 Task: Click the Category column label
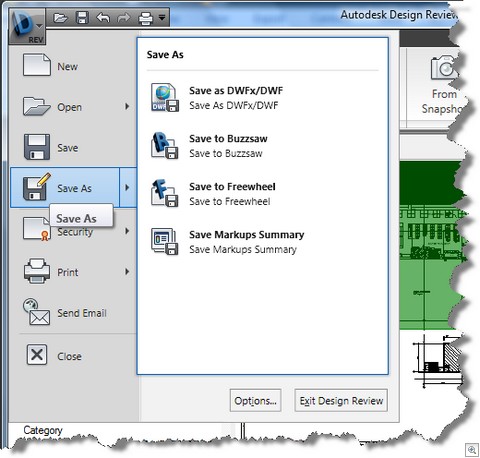[x=43, y=430]
